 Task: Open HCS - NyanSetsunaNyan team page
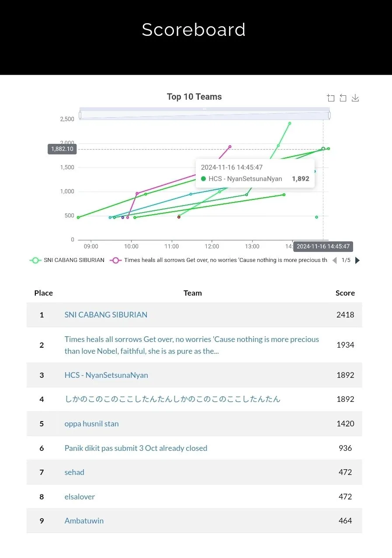pos(106,375)
